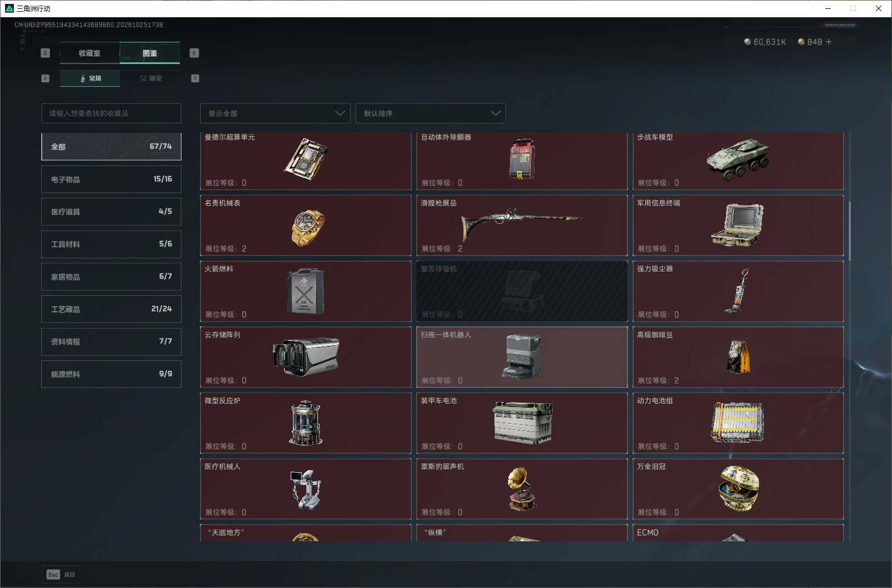Select the 限定 sub-tab
Screen dimensions: 892x588
click(150, 79)
